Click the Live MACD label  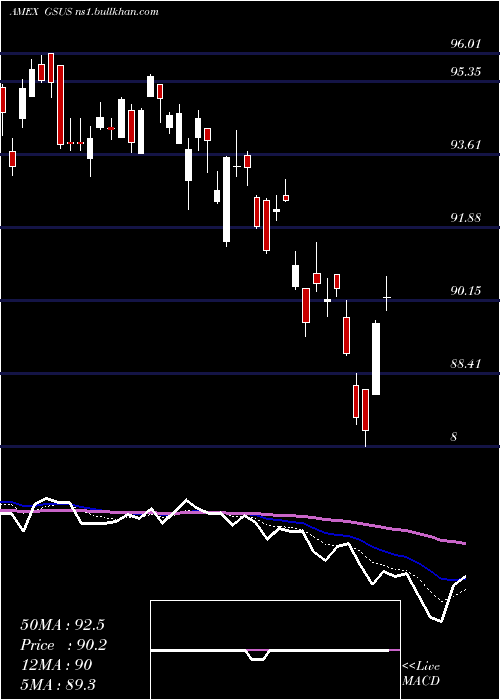pyautogui.click(x=421, y=674)
